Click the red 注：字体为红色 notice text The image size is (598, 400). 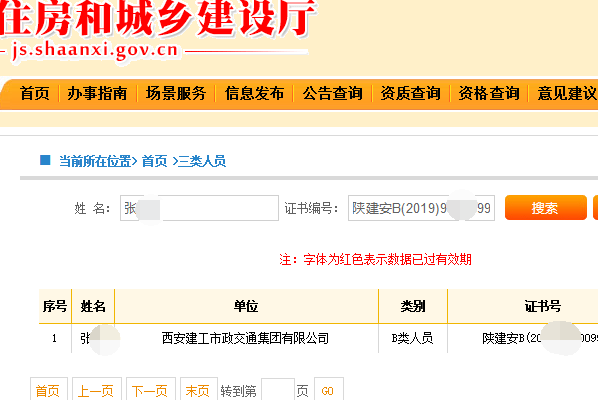point(375,260)
